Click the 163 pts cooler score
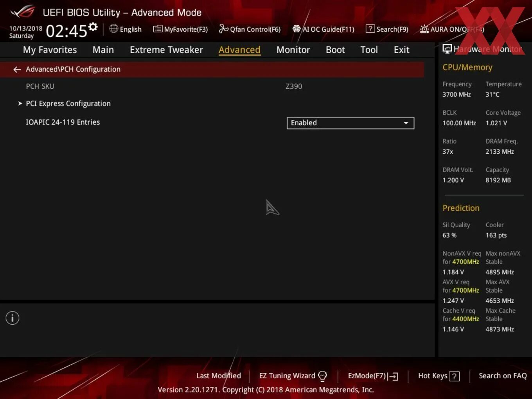This screenshot has width=532, height=399. pos(496,235)
